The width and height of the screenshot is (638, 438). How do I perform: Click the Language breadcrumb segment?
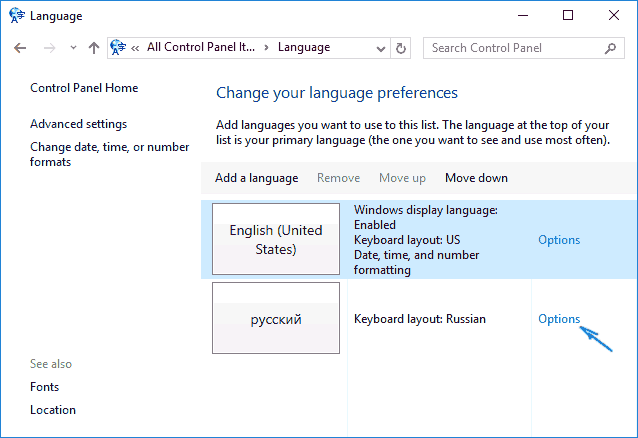tap(304, 47)
